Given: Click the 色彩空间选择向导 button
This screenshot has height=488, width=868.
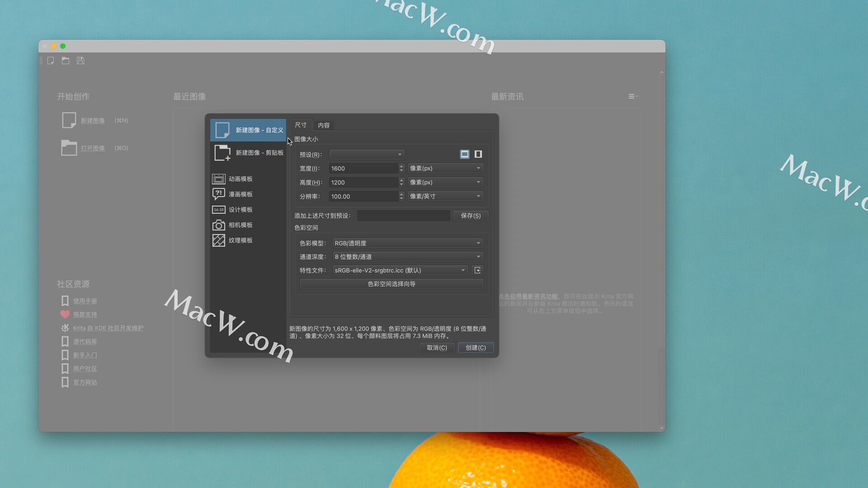Looking at the screenshot, I should [x=392, y=284].
